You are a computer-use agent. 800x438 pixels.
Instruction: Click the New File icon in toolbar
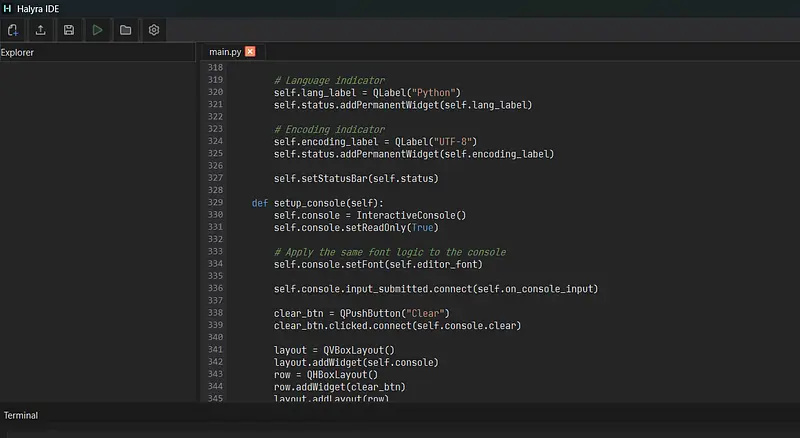[x=12, y=30]
